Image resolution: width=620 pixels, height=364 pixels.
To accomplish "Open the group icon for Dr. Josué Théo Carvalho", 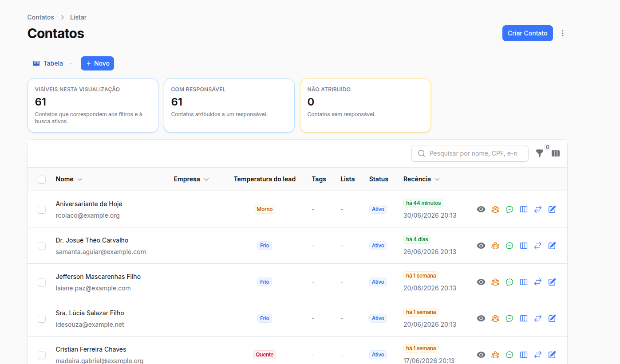I will pyautogui.click(x=495, y=246).
